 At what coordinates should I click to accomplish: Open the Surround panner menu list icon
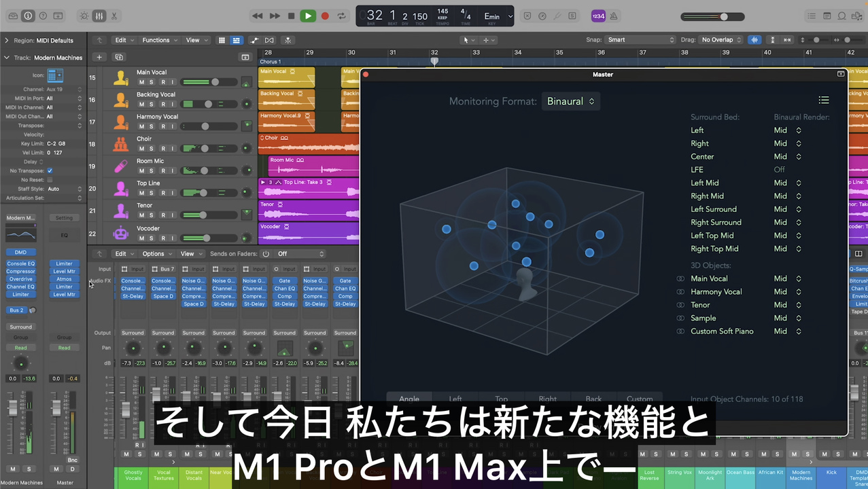coord(824,101)
